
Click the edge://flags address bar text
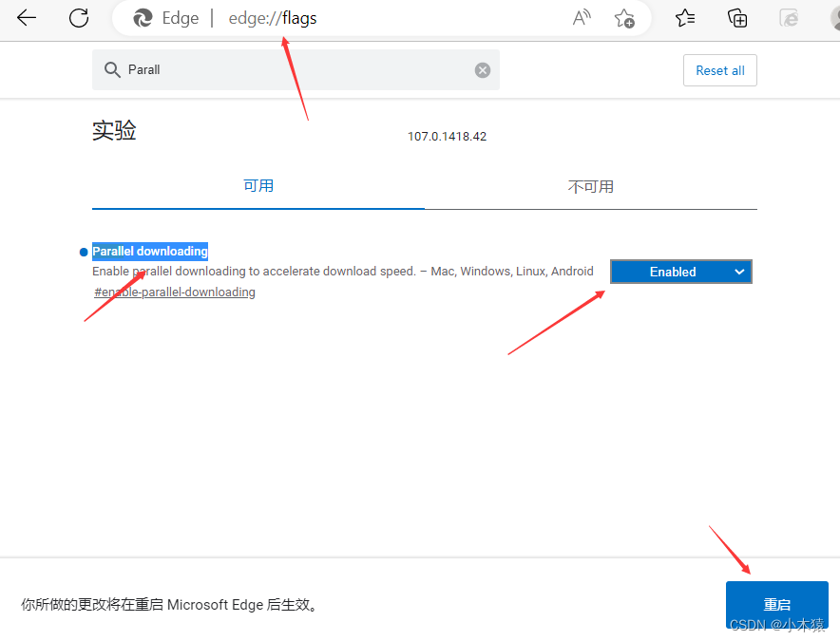pos(273,17)
